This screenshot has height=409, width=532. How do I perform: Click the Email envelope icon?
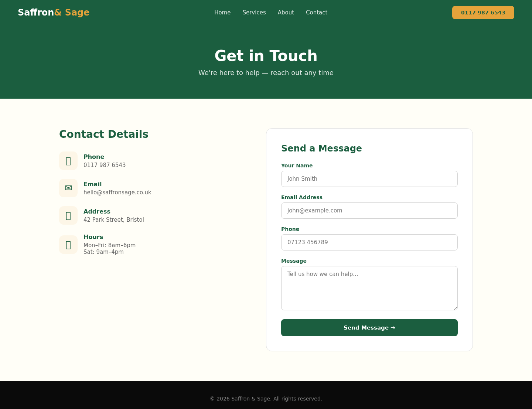(68, 188)
